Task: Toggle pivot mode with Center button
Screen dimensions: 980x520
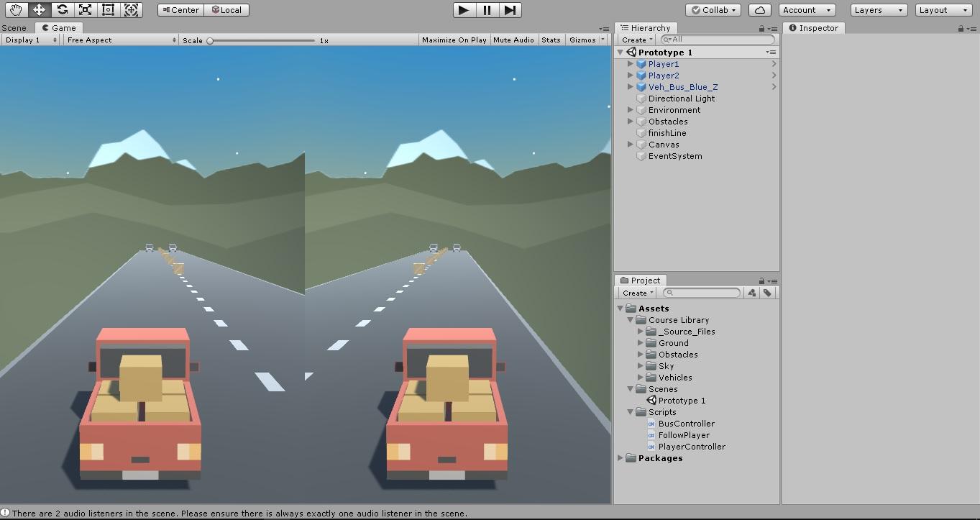Action: point(180,10)
